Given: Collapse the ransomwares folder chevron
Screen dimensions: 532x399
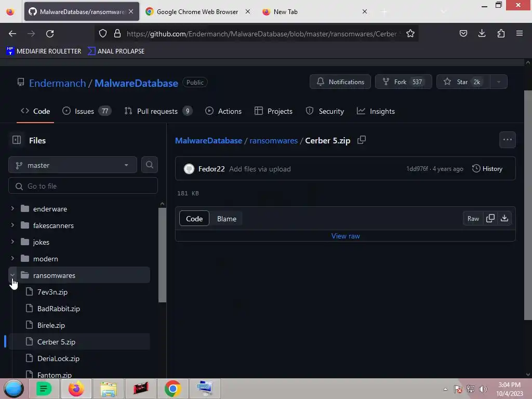Looking at the screenshot, I should tap(12, 275).
